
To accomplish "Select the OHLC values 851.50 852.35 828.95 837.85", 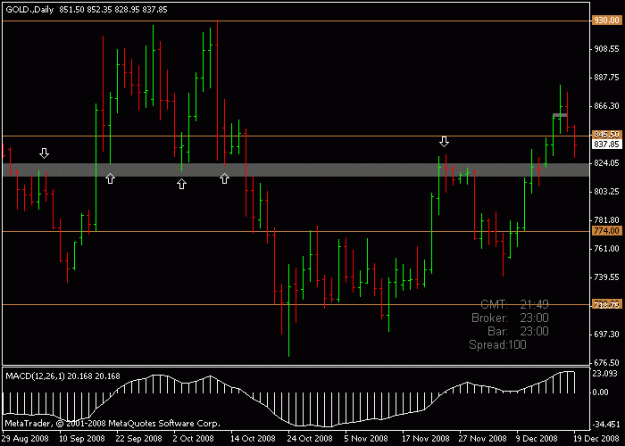I will tap(113, 10).
